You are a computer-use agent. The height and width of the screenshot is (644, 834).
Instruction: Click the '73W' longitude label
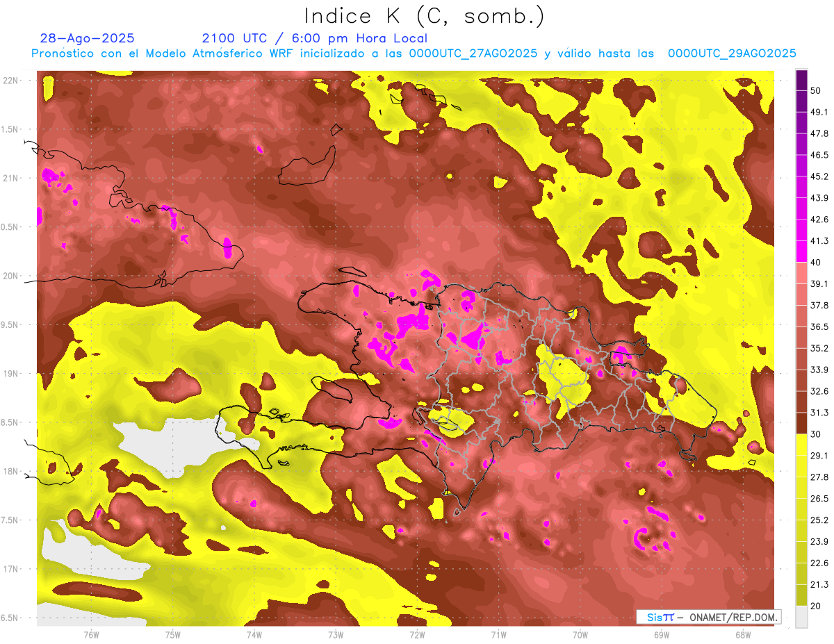[x=335, y=635]
